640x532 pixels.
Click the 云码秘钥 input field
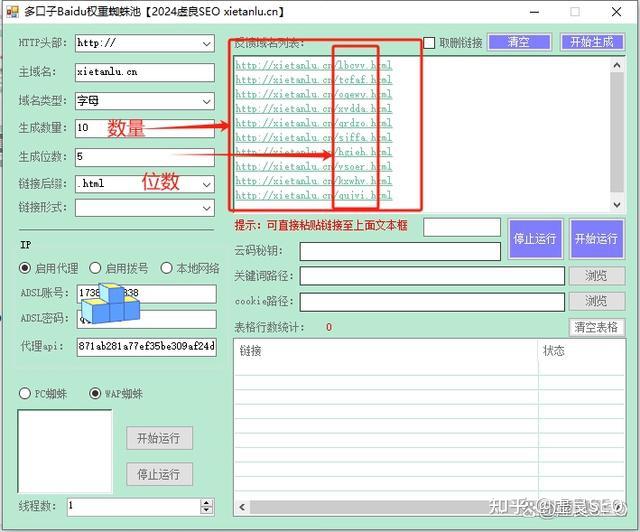click(400, 251)
